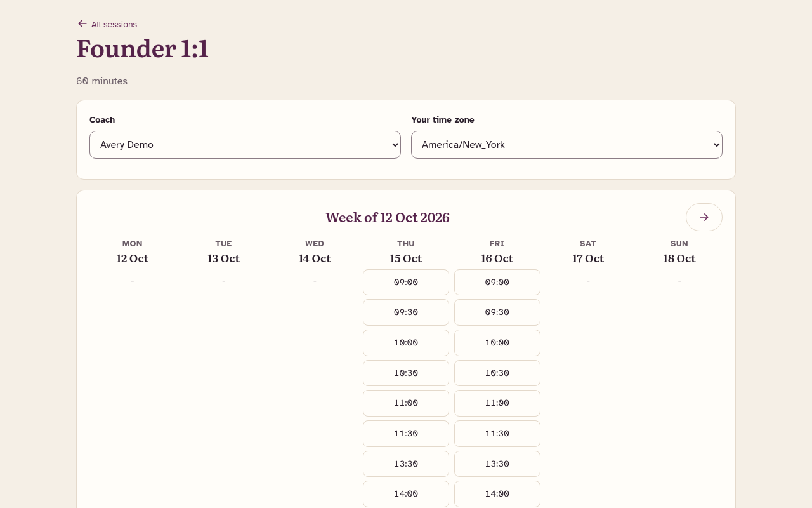This screenshot has width=812, height=508.
Task: Choose the 10:00 slot on Thu 15 Oct
Action: tap(406, 343)
